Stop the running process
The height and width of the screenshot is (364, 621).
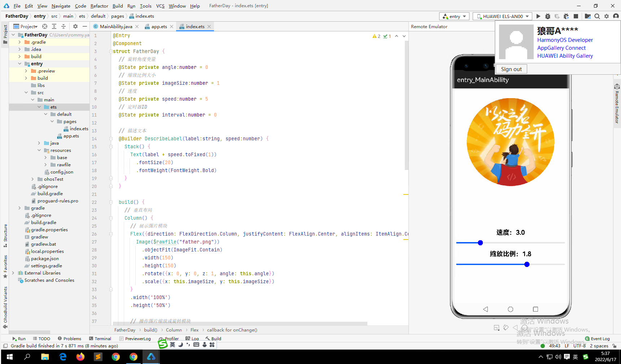(x=576, y=16)
